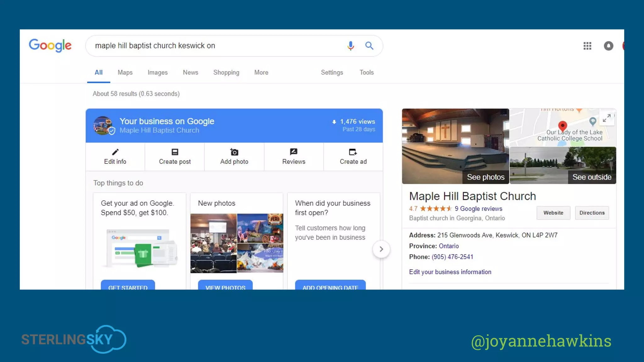Screen dimensions: 644x362
Task: Open the 9 Google reviews link
Action: (478, 209)
